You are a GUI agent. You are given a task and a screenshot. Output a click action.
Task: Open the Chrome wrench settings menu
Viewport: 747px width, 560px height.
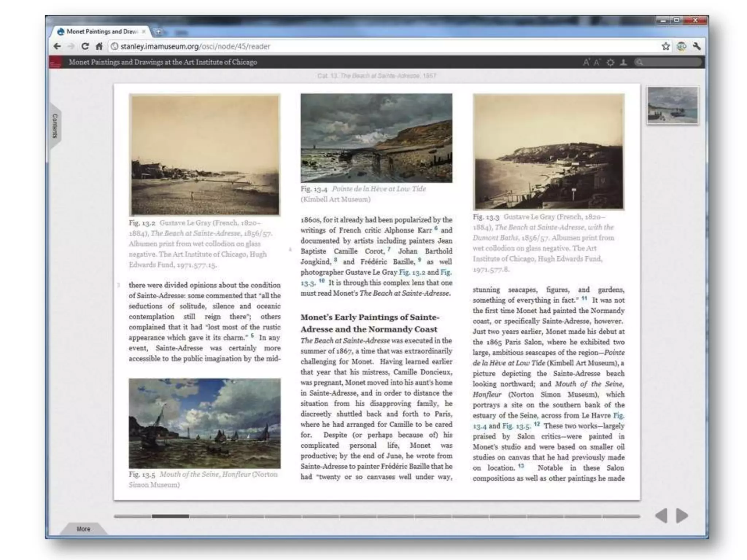[696, 46]
